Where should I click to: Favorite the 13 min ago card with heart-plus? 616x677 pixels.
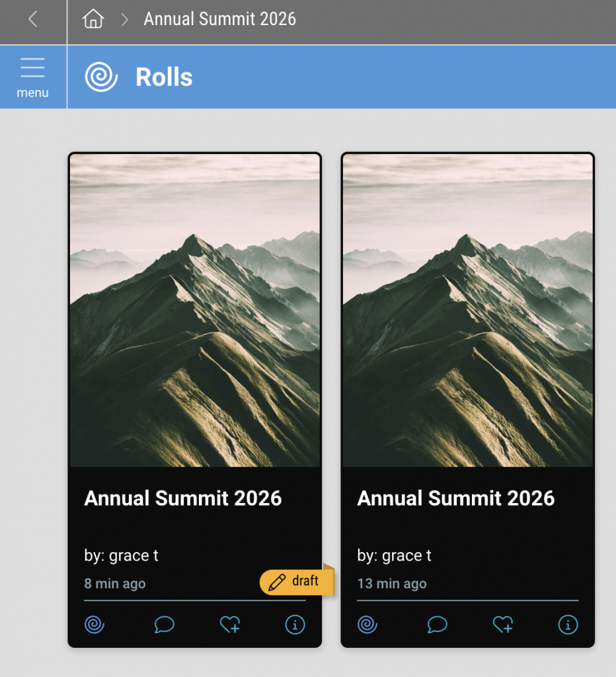coord(503,624)
